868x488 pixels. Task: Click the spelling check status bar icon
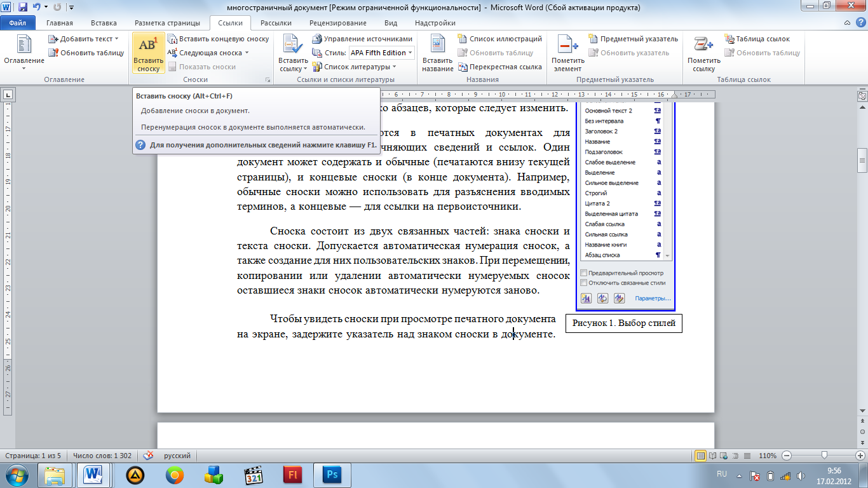(x=148, y=456)
